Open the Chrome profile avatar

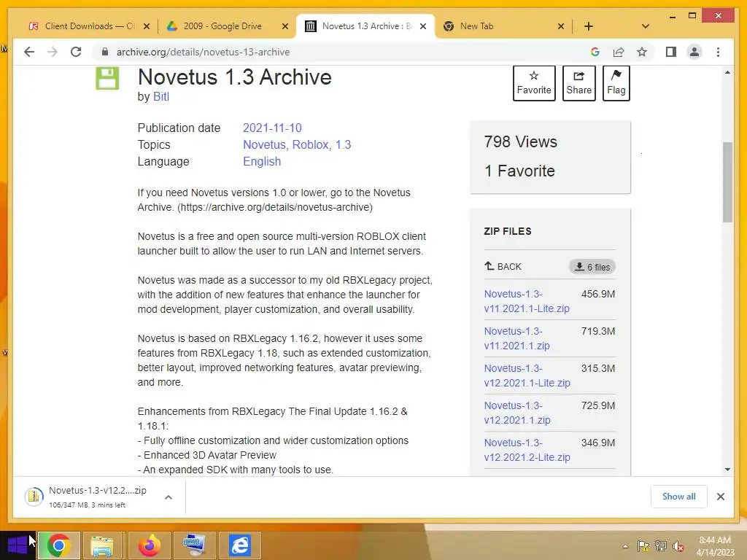point(694,52)
